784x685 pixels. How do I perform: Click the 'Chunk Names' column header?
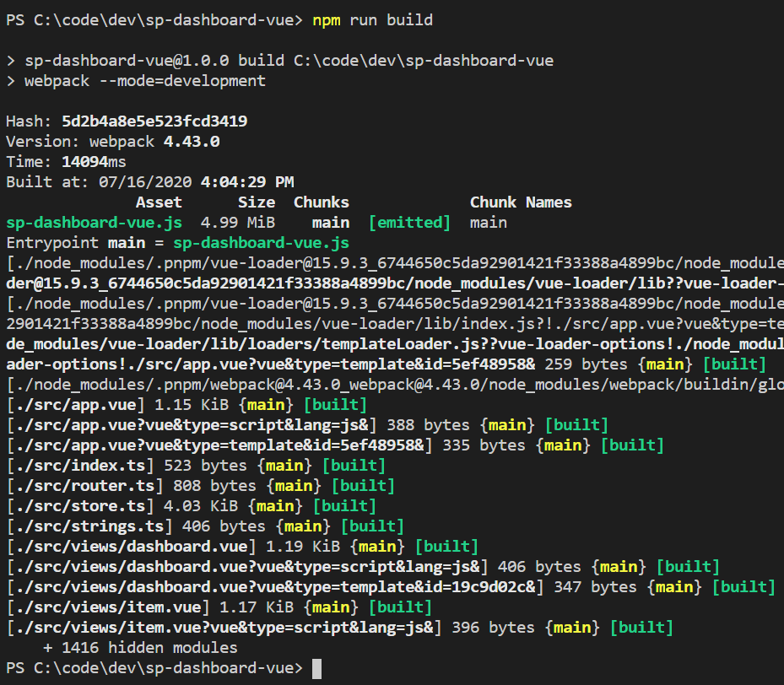point(521,202)
